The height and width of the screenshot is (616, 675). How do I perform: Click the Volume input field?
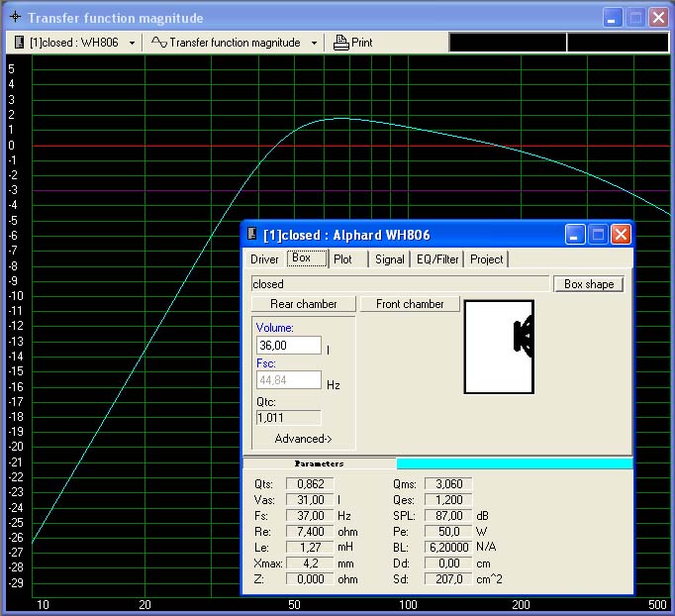[288, 346]
